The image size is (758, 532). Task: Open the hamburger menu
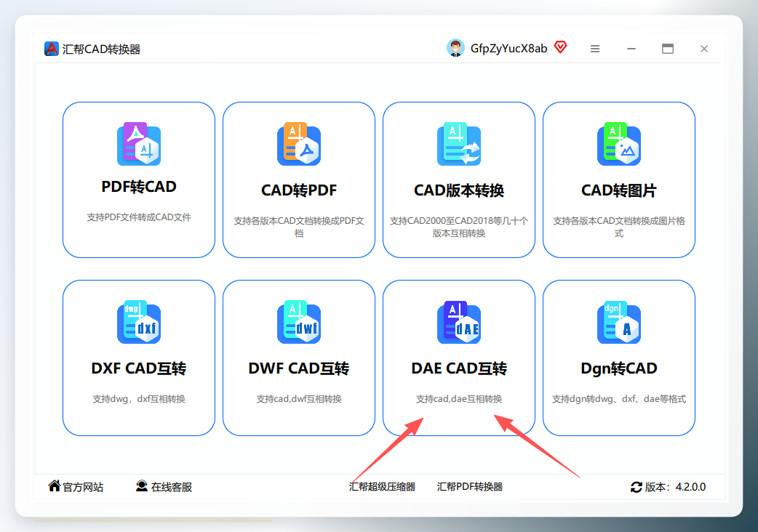(595, 49)
